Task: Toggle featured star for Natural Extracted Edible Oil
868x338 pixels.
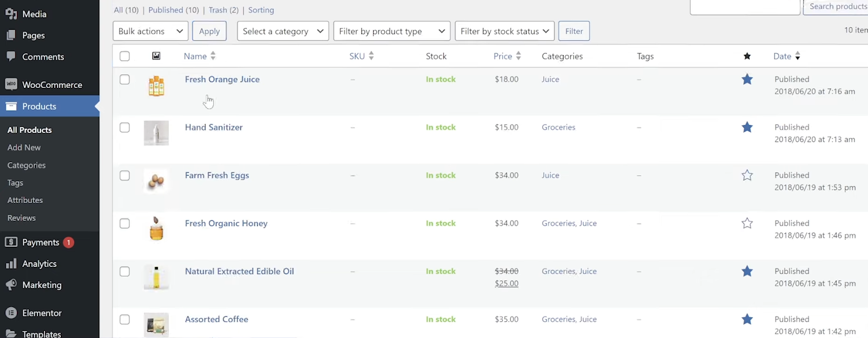Action: [747, 271]
